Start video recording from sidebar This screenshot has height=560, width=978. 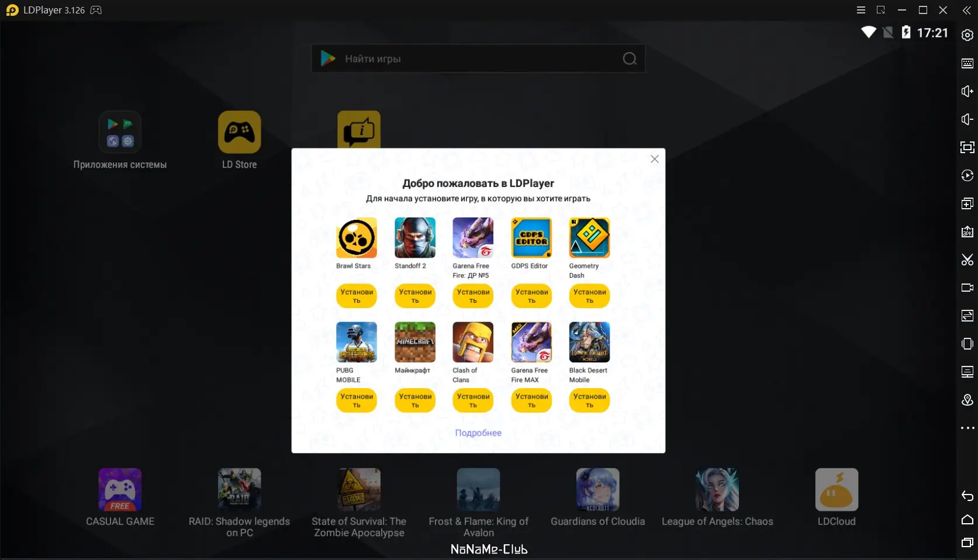click(x=967, y=288)
